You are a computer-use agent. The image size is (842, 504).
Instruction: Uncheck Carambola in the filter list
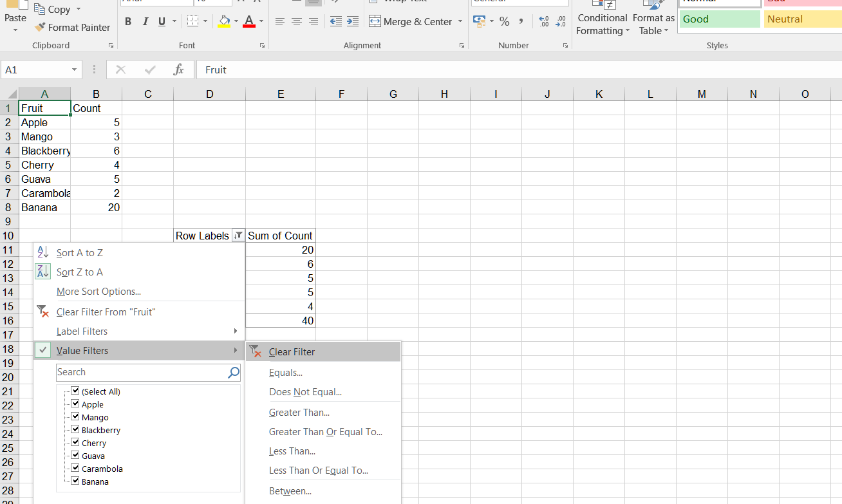[x=75, y=468]
